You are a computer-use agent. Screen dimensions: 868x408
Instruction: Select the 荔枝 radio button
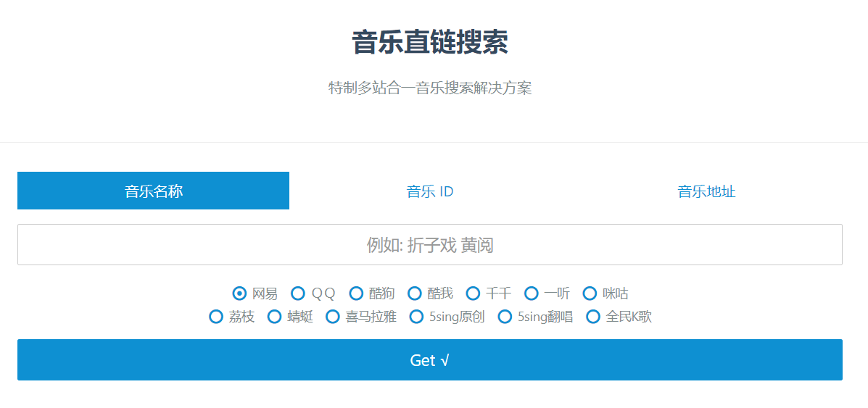[216, 317]
